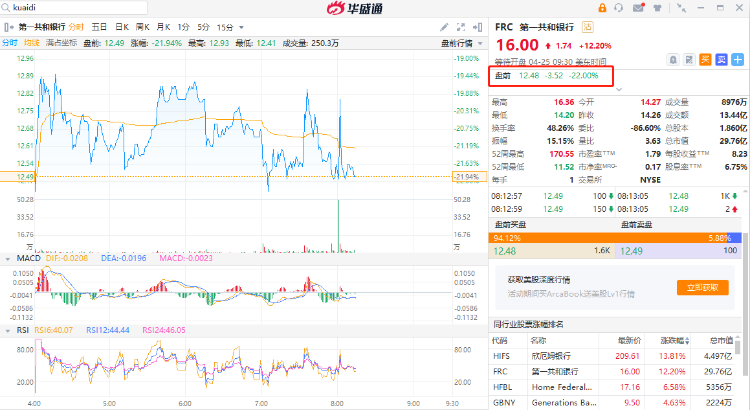Click the 代码 column header
Screen dimensions: 750x410
point(499,341)
